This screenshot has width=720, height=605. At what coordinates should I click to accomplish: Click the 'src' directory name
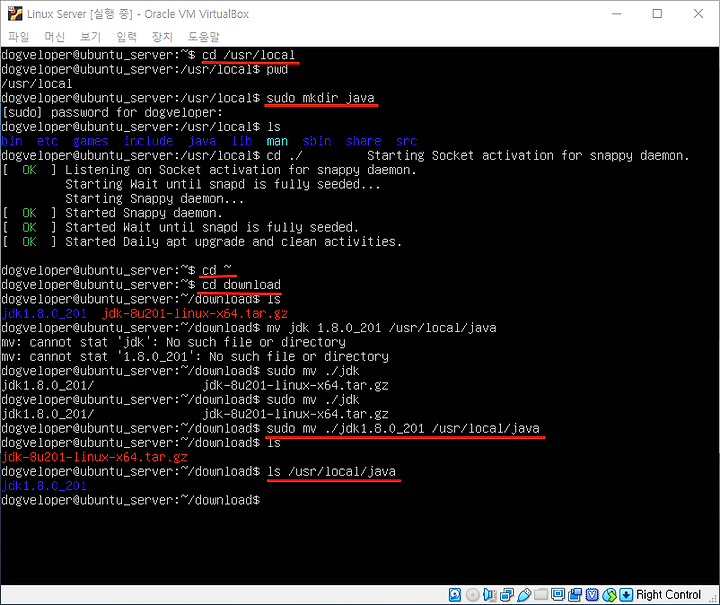click(x=406, y=141)
